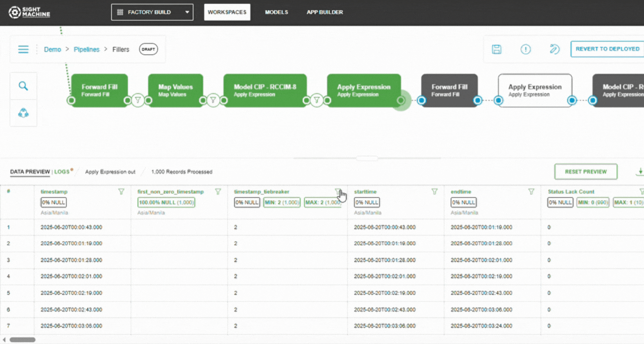Screen dimensions: 644x344
Task: Click the Reset Preview button
Action: (585, 172)
